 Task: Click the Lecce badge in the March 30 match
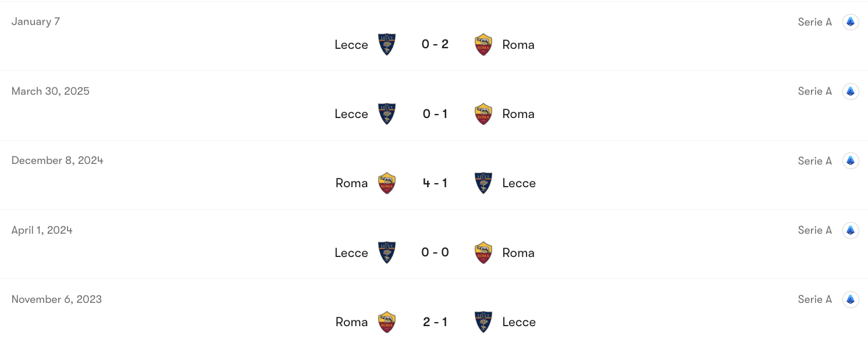[387, 113]
